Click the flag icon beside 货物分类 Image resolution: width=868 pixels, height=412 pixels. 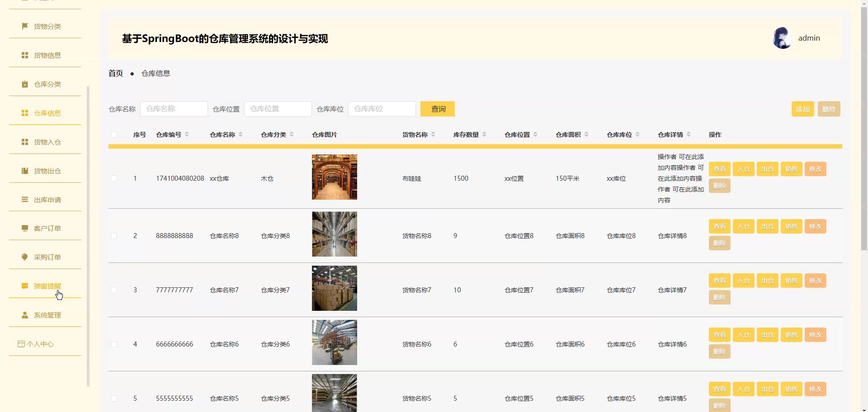(x=25, y=26)
